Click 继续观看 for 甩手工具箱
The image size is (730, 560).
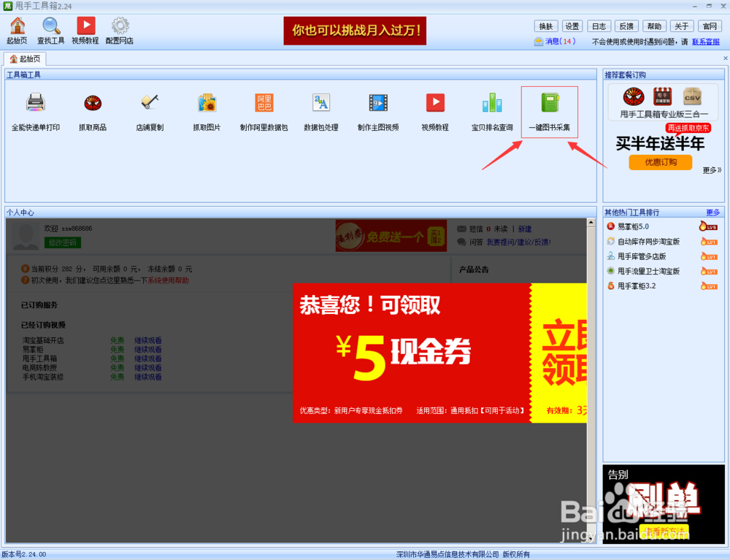coord(148,358)
